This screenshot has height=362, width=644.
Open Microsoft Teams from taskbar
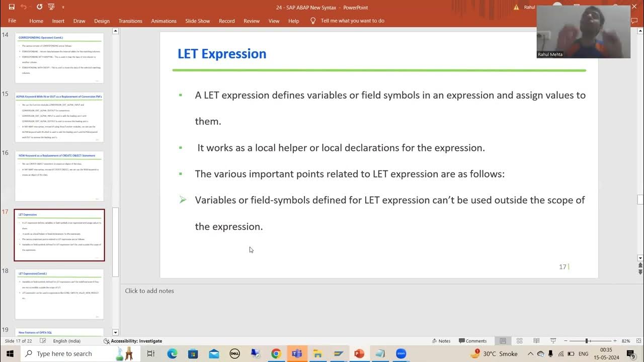click(297, 354)
